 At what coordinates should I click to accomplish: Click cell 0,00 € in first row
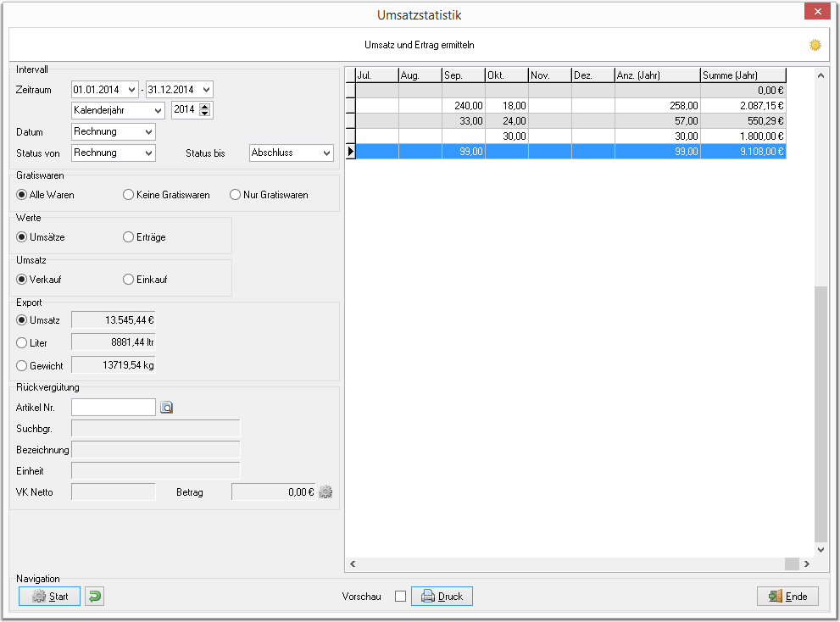(743, 91)
